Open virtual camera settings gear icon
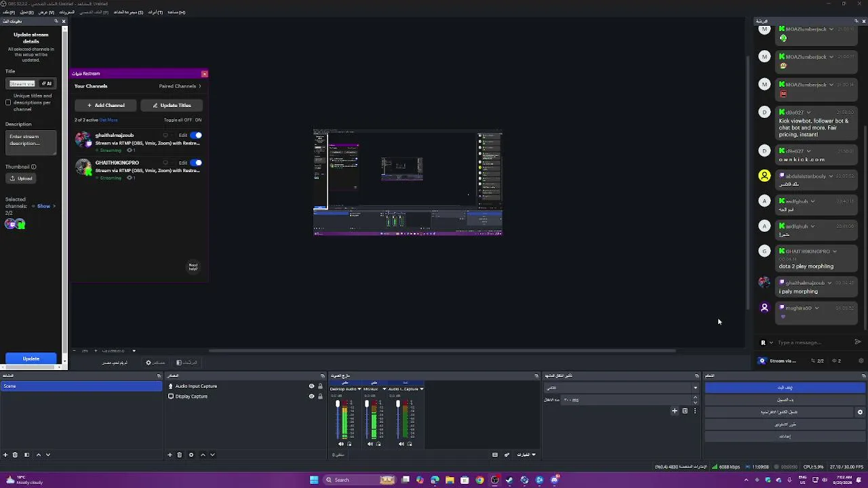The image size is (868, 488). click(x=860, y=412)
